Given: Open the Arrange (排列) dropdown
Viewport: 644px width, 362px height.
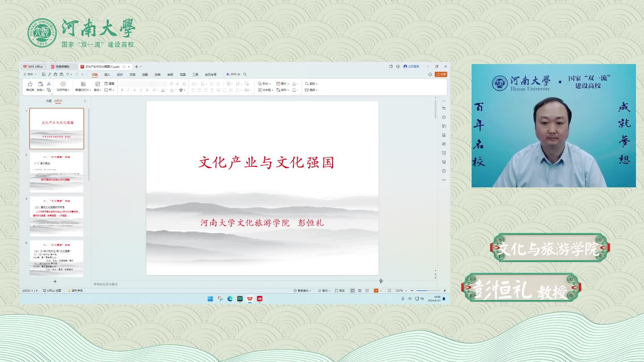Looking at the screenshot, I should 282,90.
